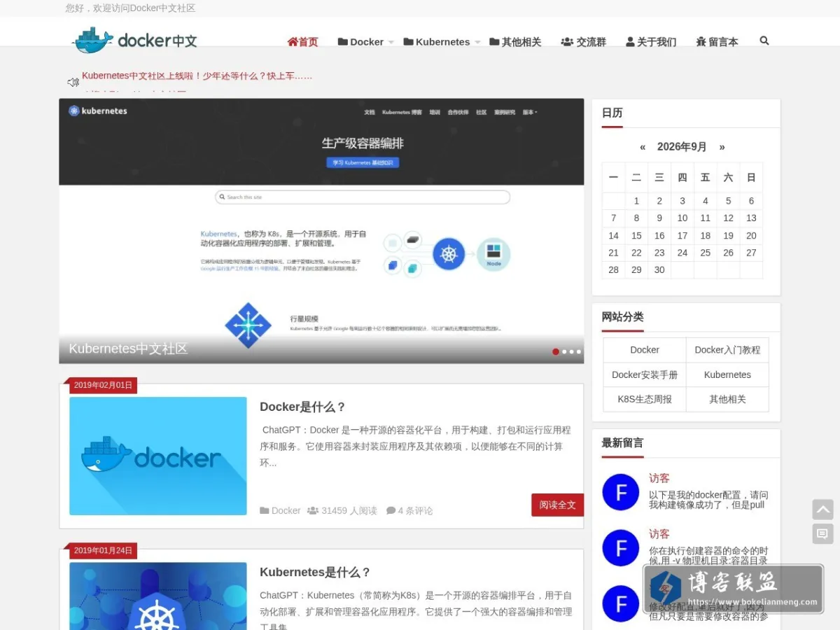Click the 2019年01月24日 date tag
Image resolution: width=840 pixels, height=630 pixels.
pyautogui.click(x=103, y=550)
